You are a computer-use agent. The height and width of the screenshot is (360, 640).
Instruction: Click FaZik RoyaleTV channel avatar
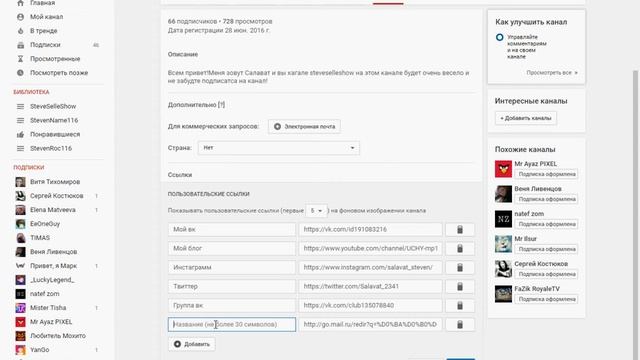pyautogui.click(x=503, y=294)
